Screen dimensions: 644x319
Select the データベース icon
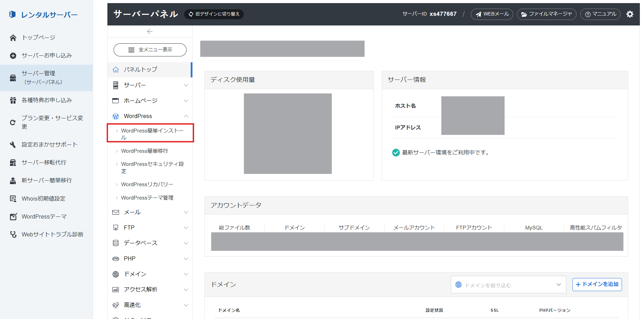pyautogui.click(x=115, y=243)
